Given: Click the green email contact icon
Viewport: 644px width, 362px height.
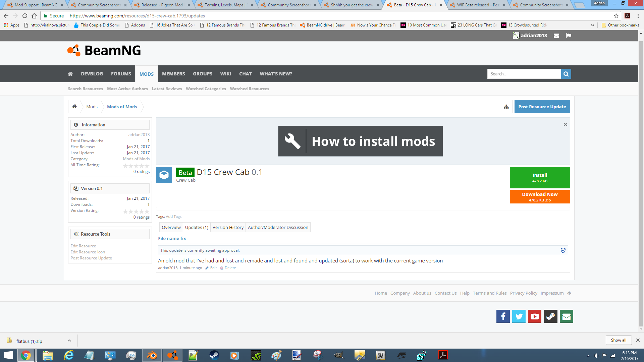Looking at the screenshot, I should [567, 316].
